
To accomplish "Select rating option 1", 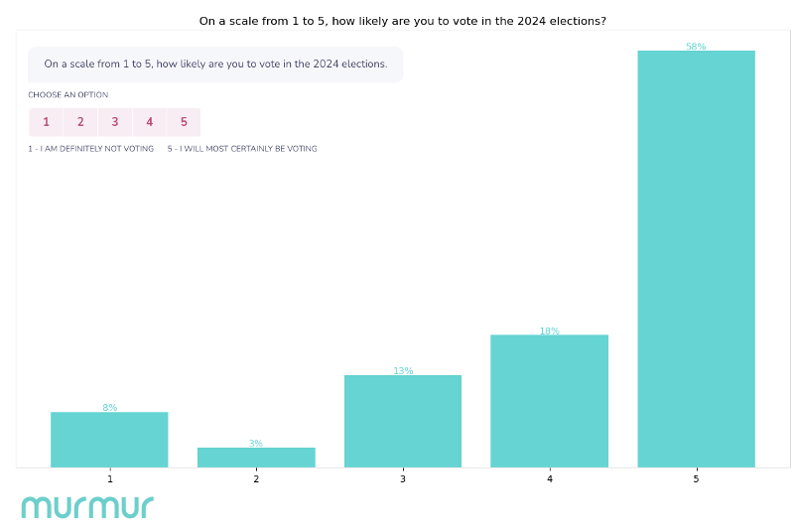I will point(46,122).
